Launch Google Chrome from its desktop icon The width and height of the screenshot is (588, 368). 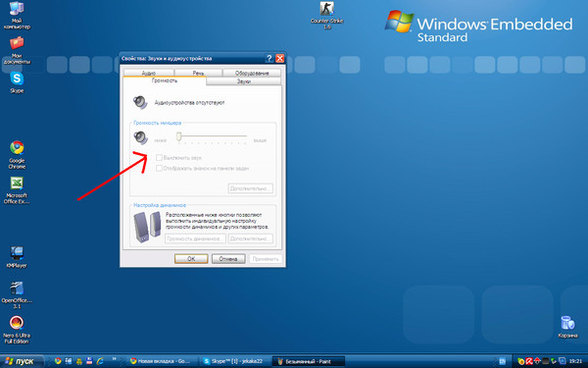(x=17, y=155)
